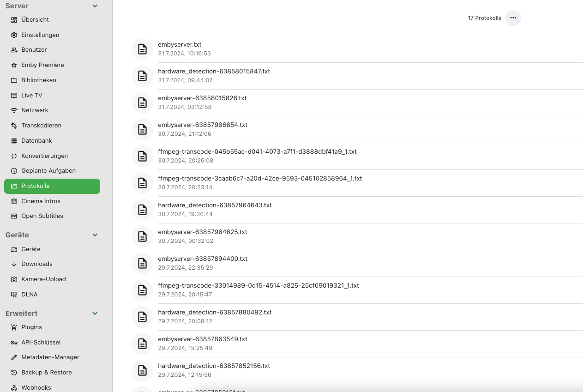Open the embyserver-63857894400.txt log entry
This screenshot has height=392, width=583.
[357, 263]
